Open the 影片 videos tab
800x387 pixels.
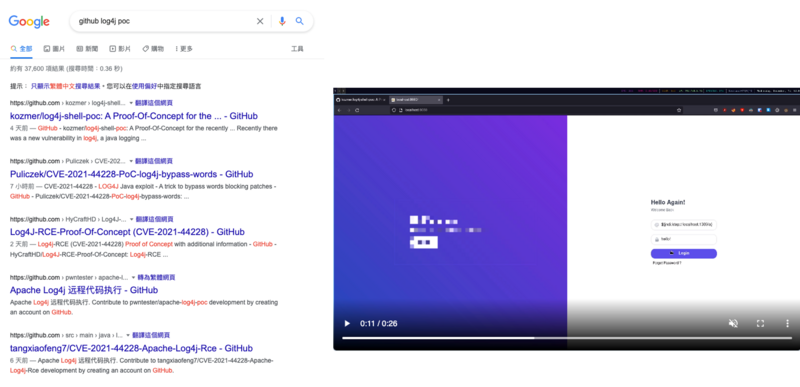coord(120,49)
